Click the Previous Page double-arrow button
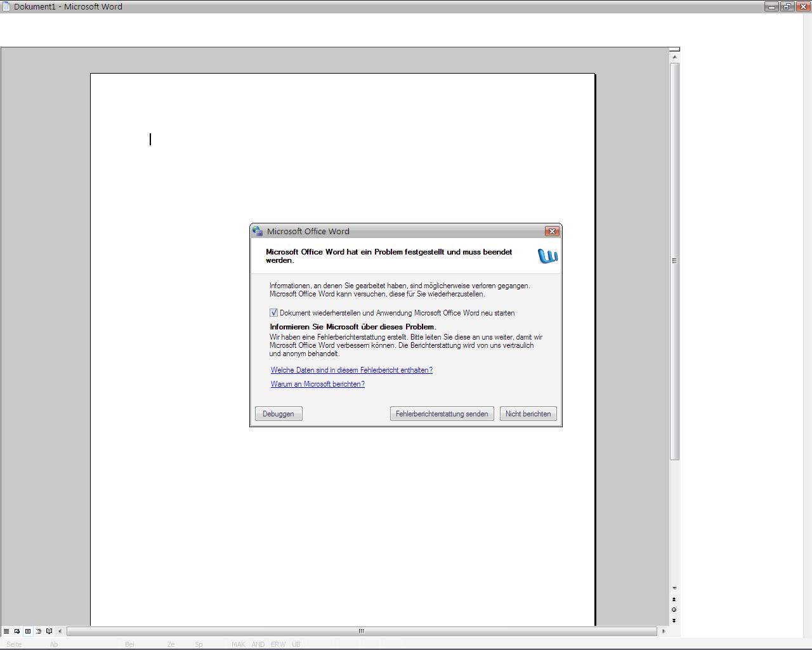The width and height of the screenshot is (812, 650). 674,599
